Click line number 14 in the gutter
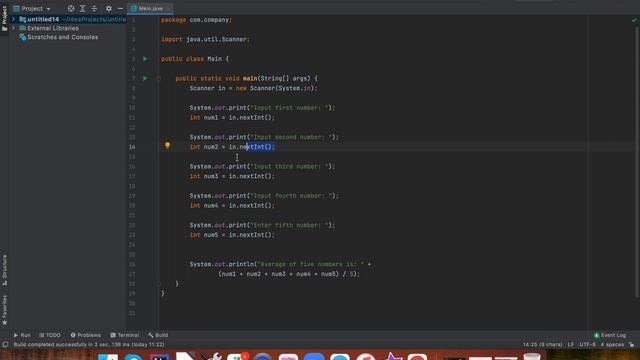 pyautogui.click(x=132, y=147)
